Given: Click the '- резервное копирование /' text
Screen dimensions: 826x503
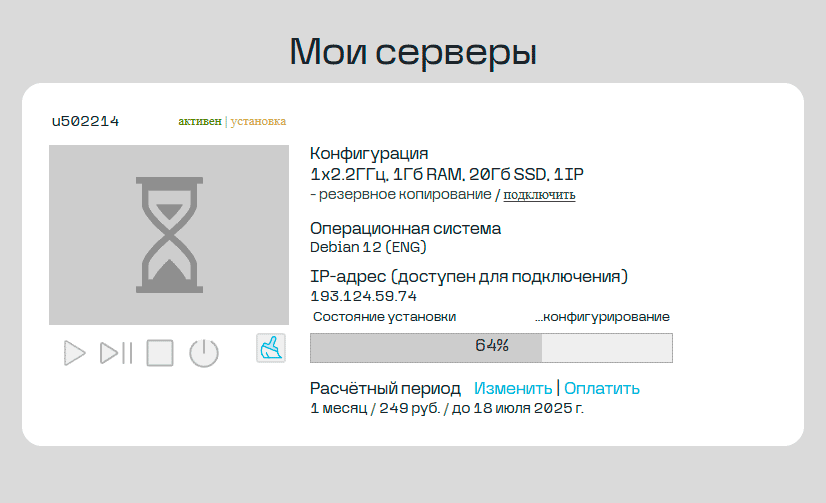Looking at the screenshot, I should coord(405,195).
